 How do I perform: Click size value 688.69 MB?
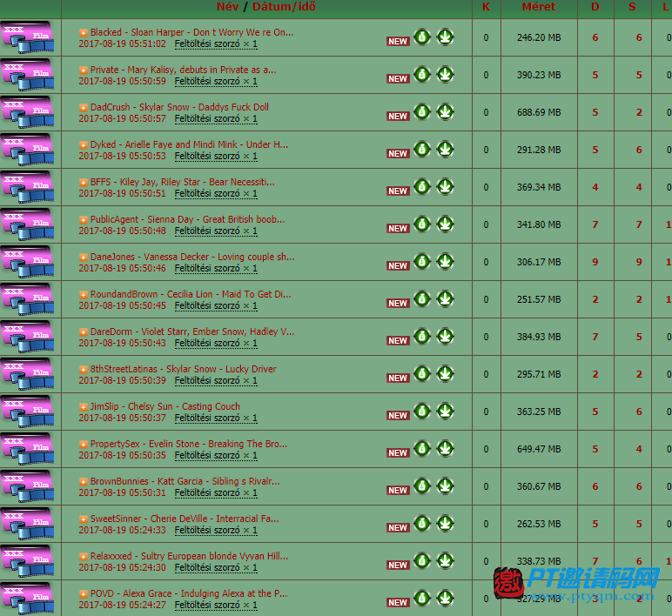tap(539, 112)
